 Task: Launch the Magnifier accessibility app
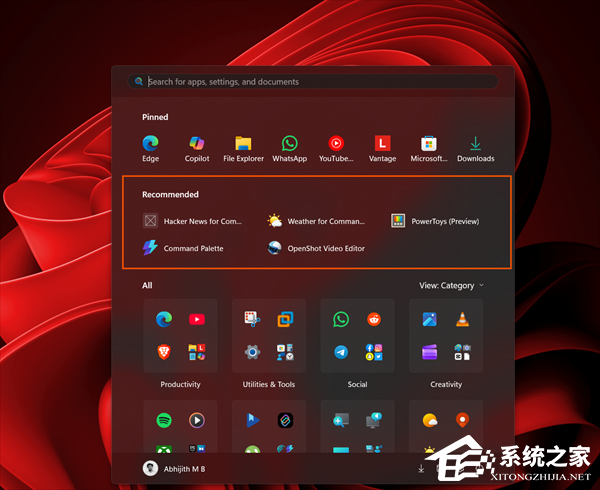coord(341,420)
